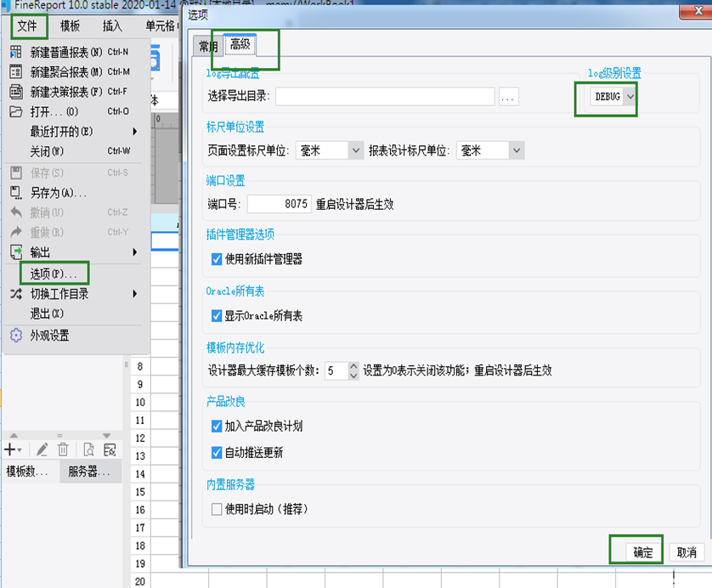This screenshot has width=712, height=588.
Task: Select row header 20 in spreadsheet
Action: coord(140,581)
